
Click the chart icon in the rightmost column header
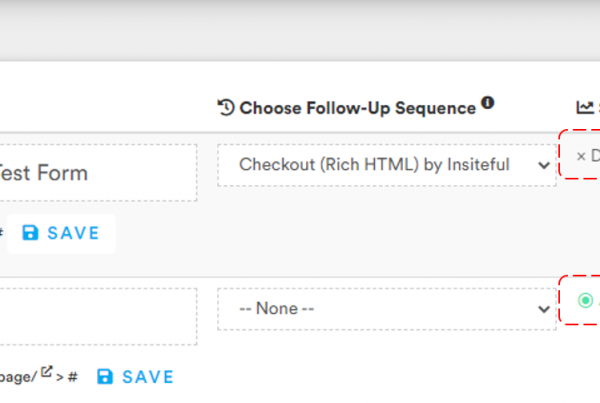[x=585, y=107]
